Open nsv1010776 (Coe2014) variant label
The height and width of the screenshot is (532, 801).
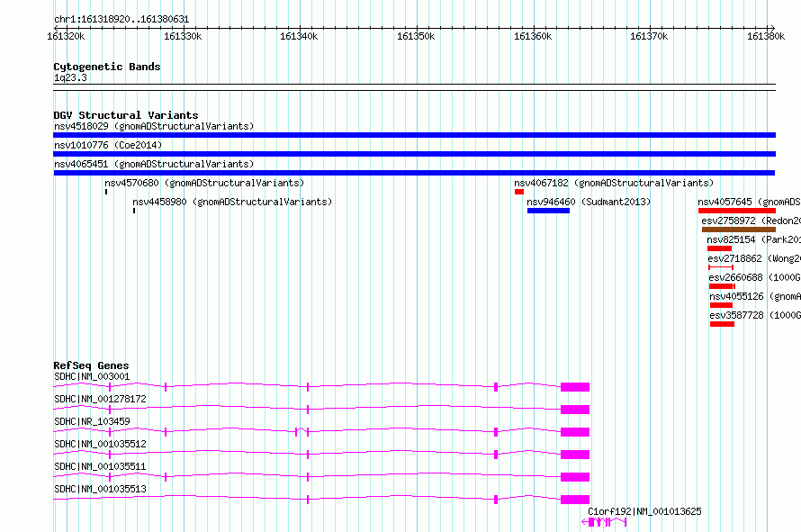point(108,145)
